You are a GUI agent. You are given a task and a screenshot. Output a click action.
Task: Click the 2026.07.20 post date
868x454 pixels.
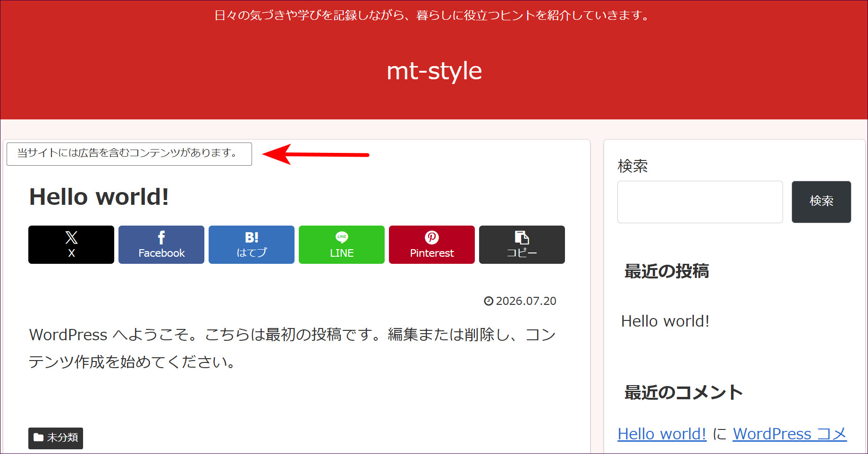520,301
